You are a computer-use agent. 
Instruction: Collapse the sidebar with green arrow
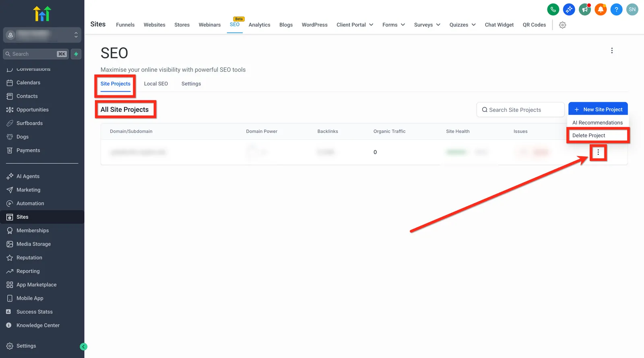[83, 346]
